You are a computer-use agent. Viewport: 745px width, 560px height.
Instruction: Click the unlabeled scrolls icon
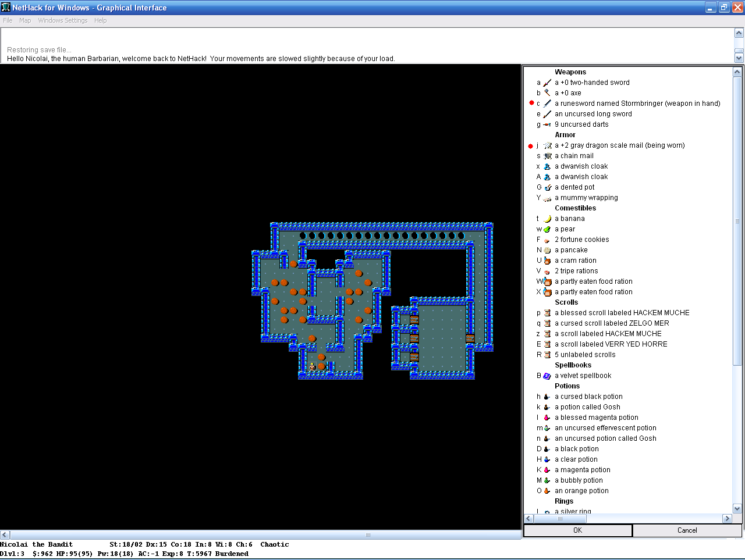(547, 355)
